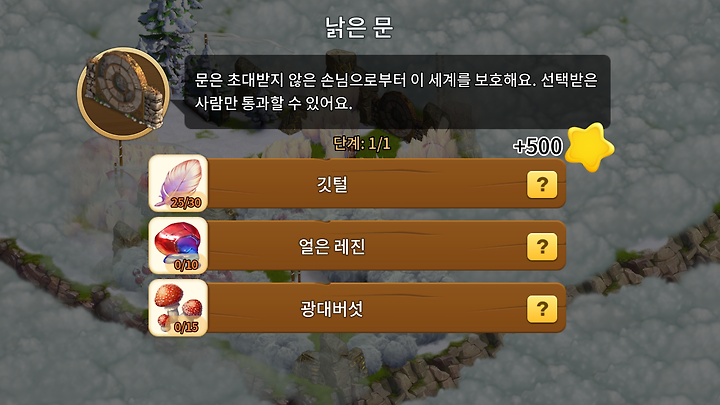
Task: Select the 깃털 wooden row
Action: click(x=357, y=183)
